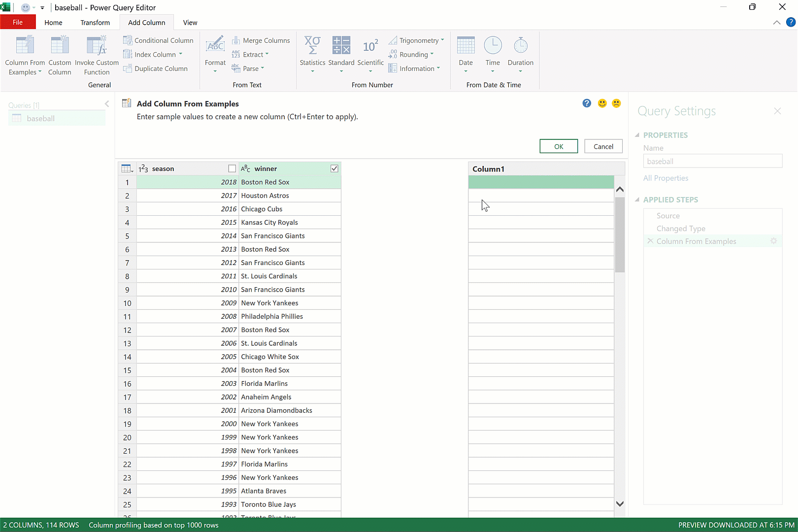Viewport: 798px width, 532px height.
Task: Switch to the Transform tab
Action: tap(95, 23)
